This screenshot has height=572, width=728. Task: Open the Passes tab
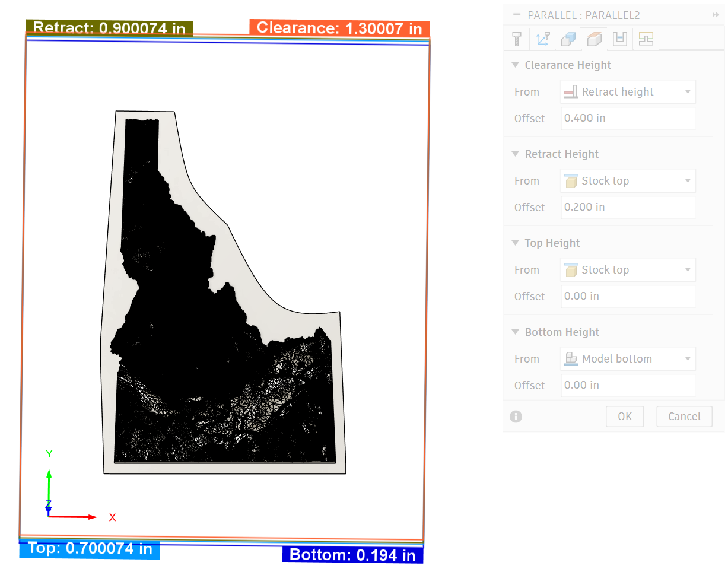620,40
